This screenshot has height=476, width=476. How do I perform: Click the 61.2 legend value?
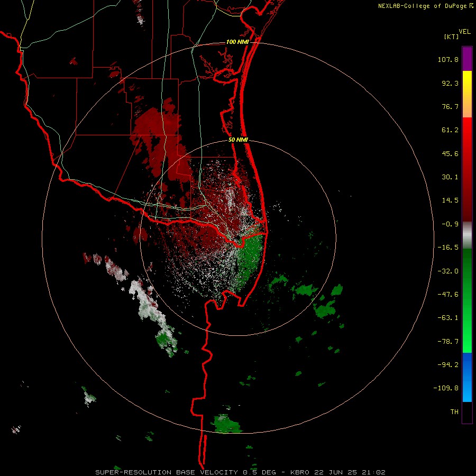[x=450, y=130]
